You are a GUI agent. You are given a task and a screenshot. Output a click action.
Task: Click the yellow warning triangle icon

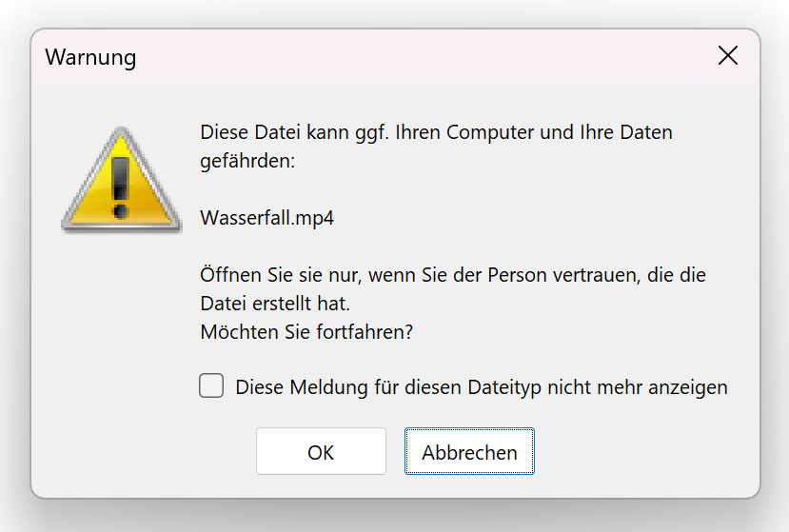pos(121,180)
